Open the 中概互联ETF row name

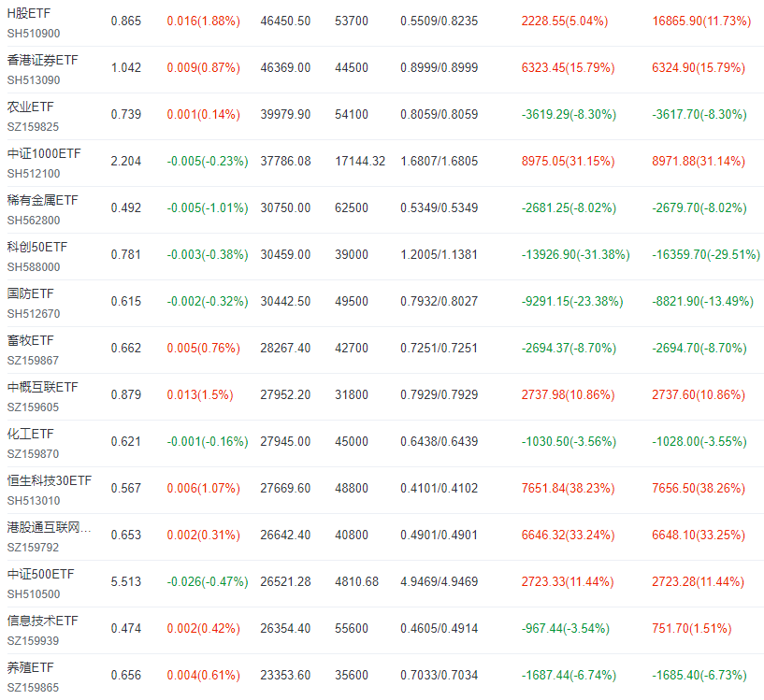point(42,387)
